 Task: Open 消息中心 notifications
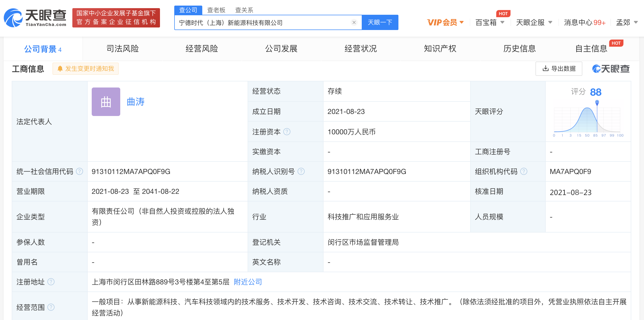(585, 22)
